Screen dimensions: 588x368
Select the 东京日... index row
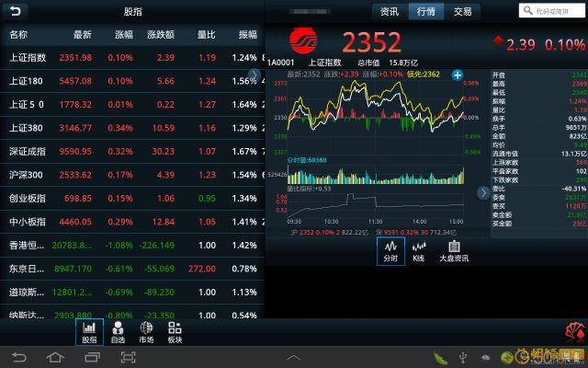tap(132, 269)
